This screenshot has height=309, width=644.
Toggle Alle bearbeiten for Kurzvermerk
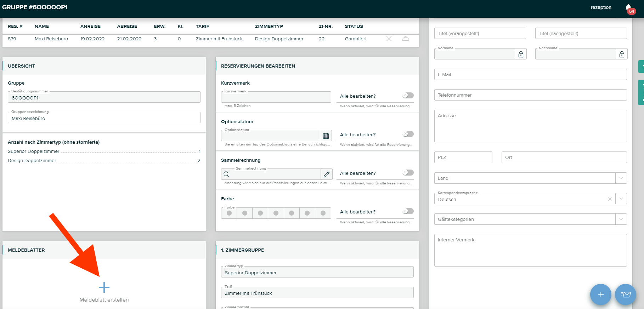[x=408, y=96]
